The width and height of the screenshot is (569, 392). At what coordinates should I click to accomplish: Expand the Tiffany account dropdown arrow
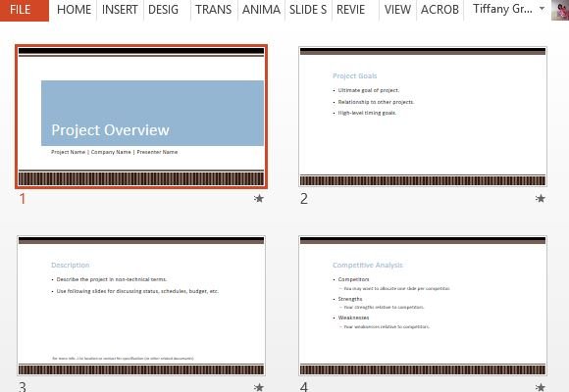542,9
